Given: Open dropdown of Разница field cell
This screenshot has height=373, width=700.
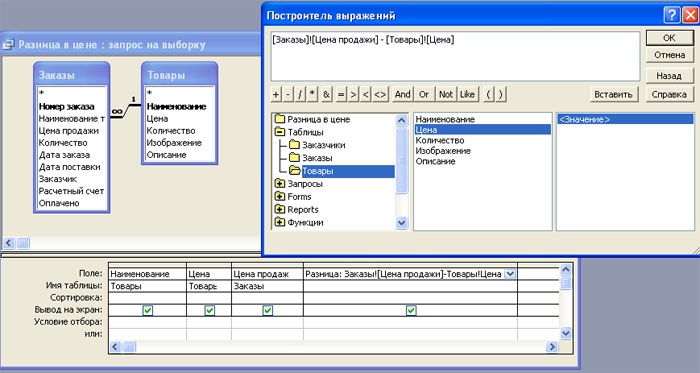Looking at the screenshot, I should pyautogui.click(x=510, y=274).
